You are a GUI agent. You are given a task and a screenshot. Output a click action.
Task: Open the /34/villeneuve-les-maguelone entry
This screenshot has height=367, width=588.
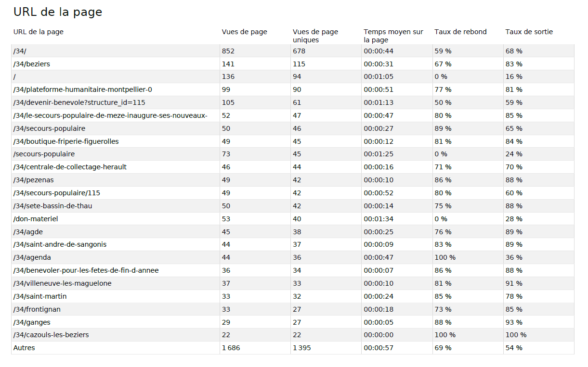click(63, 283)
